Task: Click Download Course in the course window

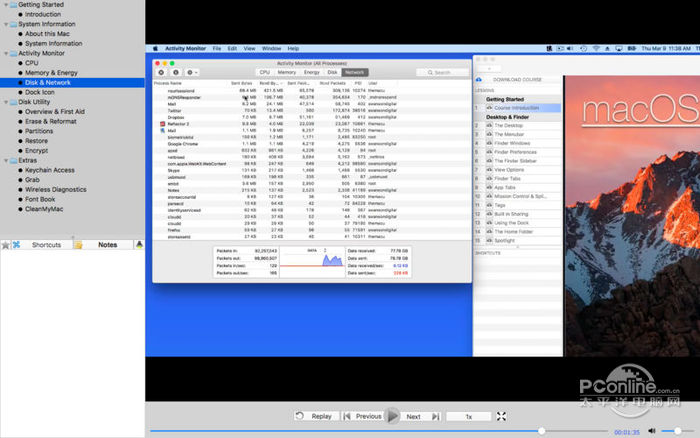Action: tap(517, 79)
